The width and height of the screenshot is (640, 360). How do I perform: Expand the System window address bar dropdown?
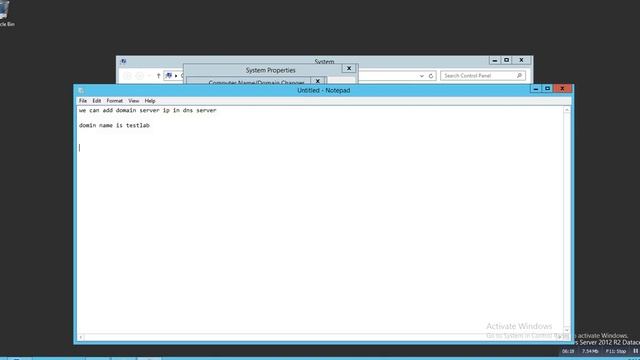422,76
